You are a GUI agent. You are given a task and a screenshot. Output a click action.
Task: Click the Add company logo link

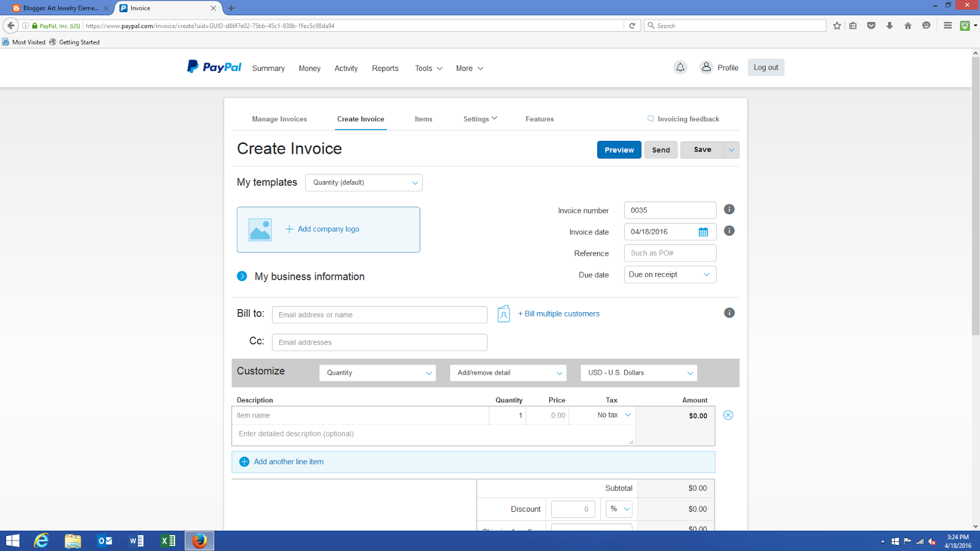coord(328,229)
